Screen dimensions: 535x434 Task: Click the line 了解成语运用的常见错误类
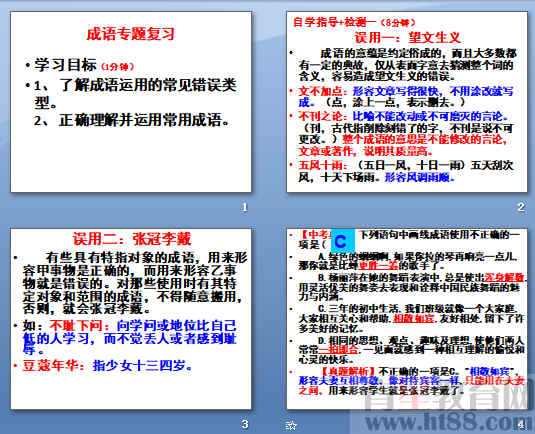tap(148, 85)
